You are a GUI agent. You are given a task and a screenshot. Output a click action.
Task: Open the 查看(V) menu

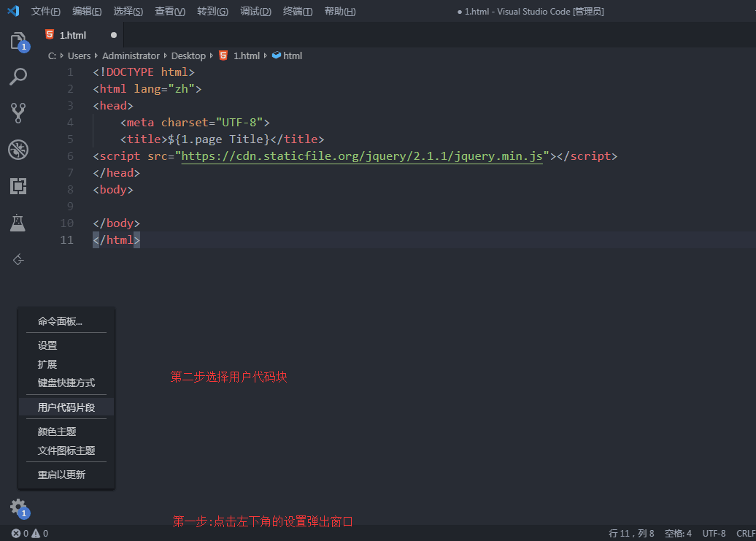pyautogui.click(x=170, y=11)
